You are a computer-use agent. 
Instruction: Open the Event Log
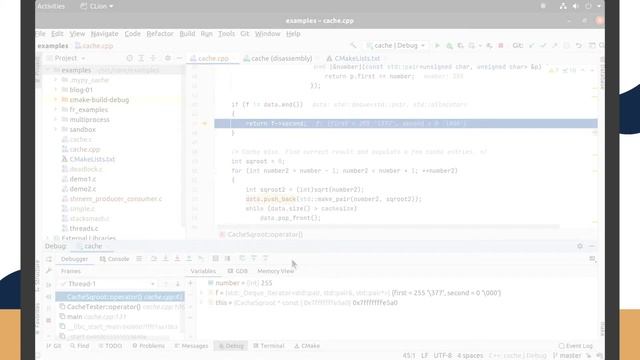pyautogui.click(x=576, y=346)
